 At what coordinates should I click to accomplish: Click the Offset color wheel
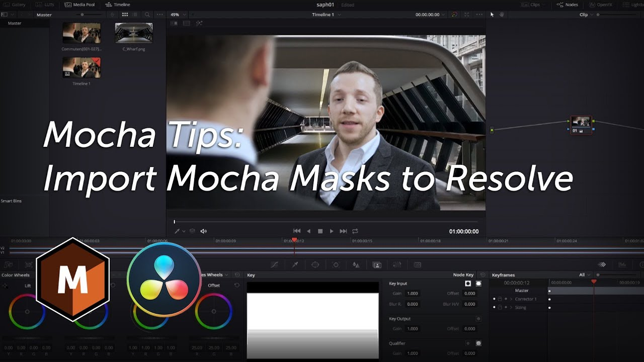click(214, 311)
